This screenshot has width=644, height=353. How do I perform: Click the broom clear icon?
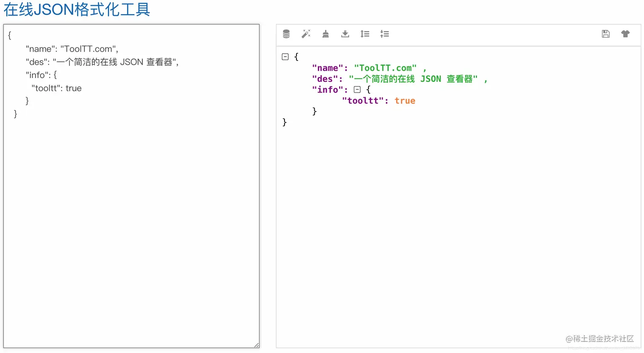325,34
